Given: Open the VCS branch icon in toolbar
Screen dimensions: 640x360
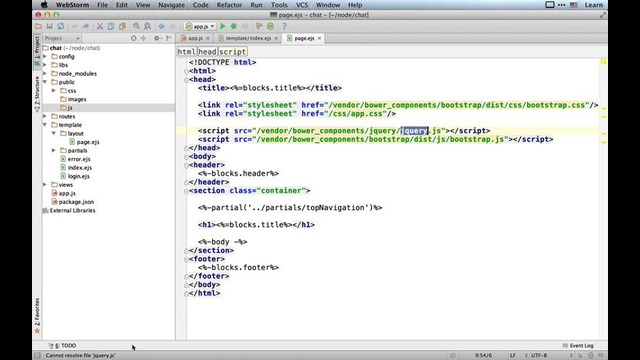Looking at the screenshot, I should (x=259, y=26).
